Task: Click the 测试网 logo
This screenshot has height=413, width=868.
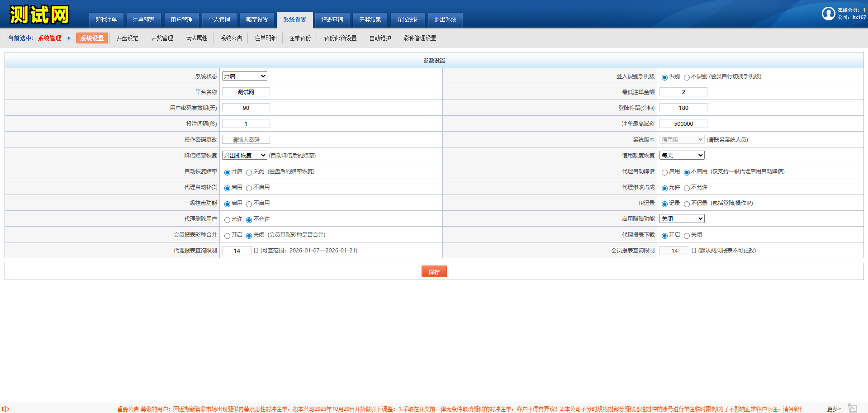Action: [x=39, y=15]
